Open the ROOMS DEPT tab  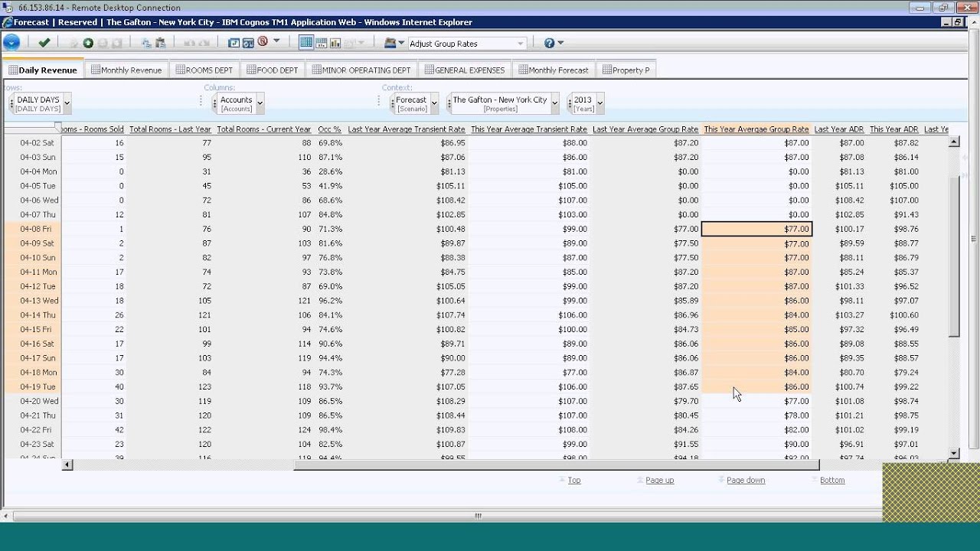pyautogui.click(x=204, y=70)
